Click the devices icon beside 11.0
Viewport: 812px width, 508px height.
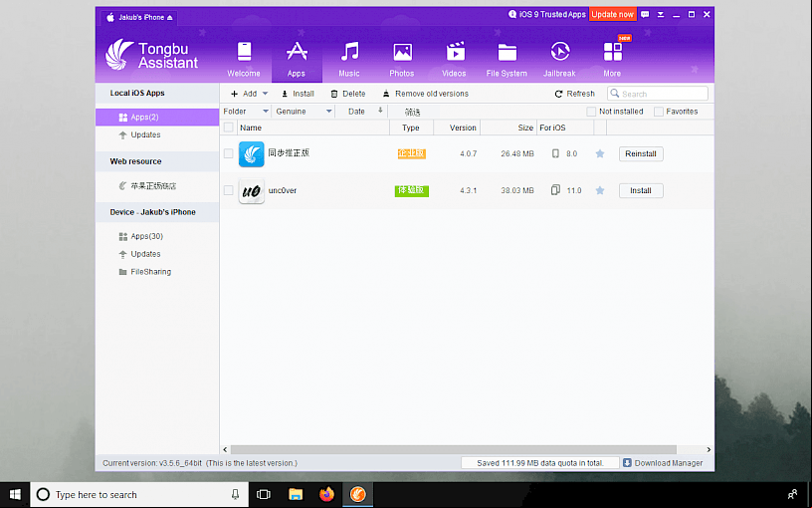(555, 190)
